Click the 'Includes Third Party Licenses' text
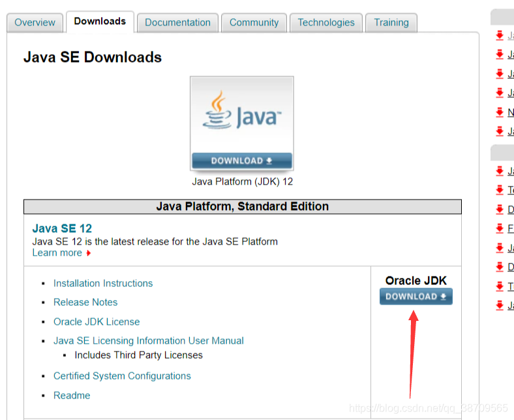Image resolution: width=514 pixels, height=420 pixels. (139, 355)
